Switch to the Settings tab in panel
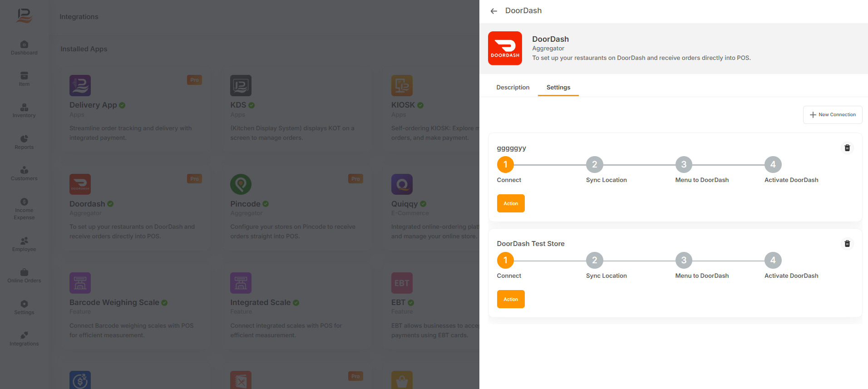 tap(558, 87)
